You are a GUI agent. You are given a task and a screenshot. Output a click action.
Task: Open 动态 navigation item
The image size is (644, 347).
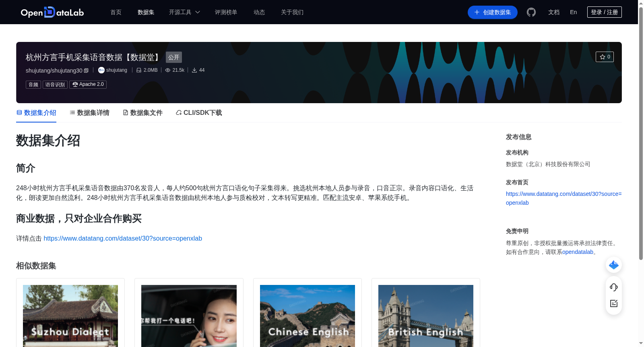click(x=259, y=12)
